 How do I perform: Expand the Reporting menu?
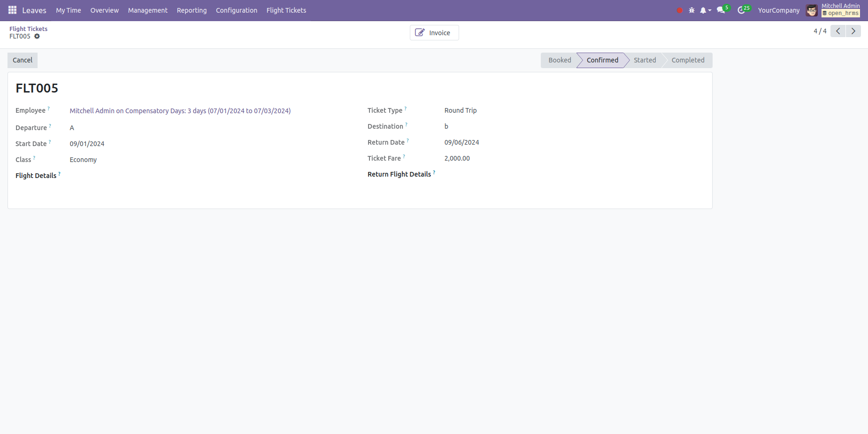(192, 10)
